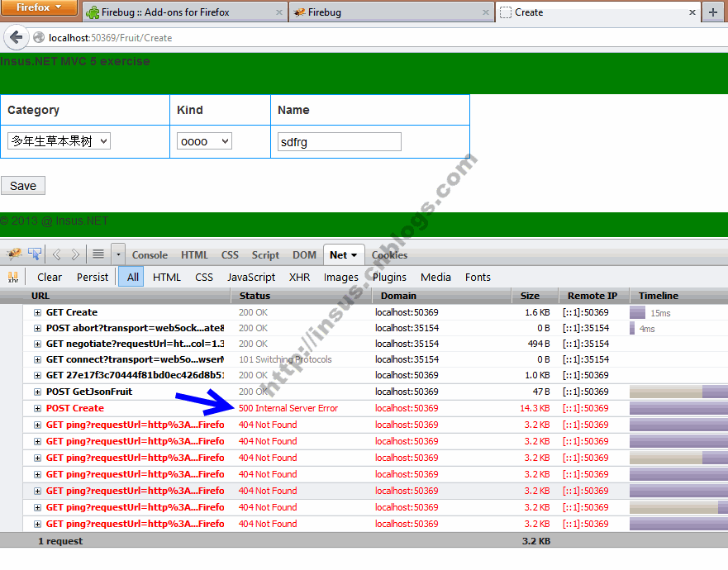The height and width of the screenshot is (570, 728).
Task: Click the 500 Internal Server Error status
Action: [288, 408]
